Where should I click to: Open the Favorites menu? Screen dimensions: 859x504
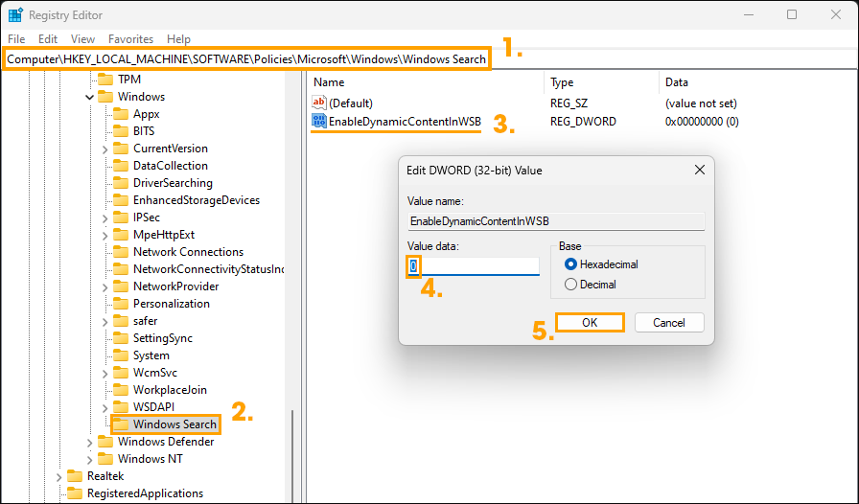(130, 39)
